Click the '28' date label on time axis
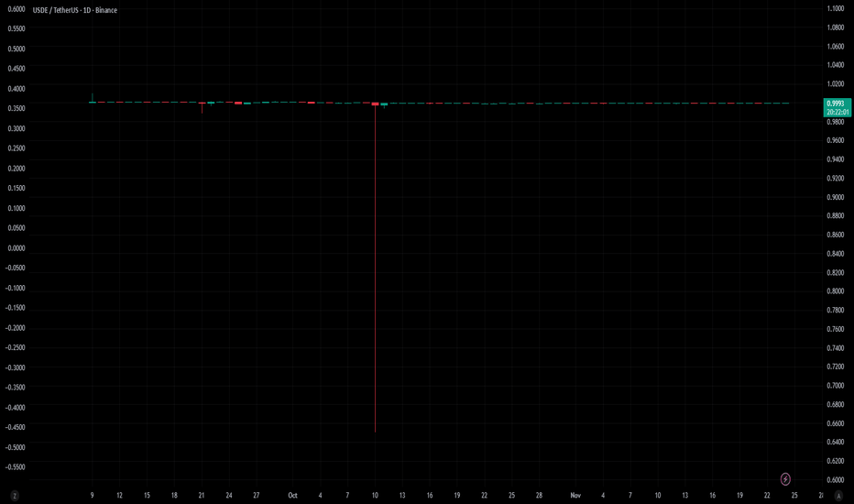The image size is (854, 504). pyautogui.click(x=539, y=495)
